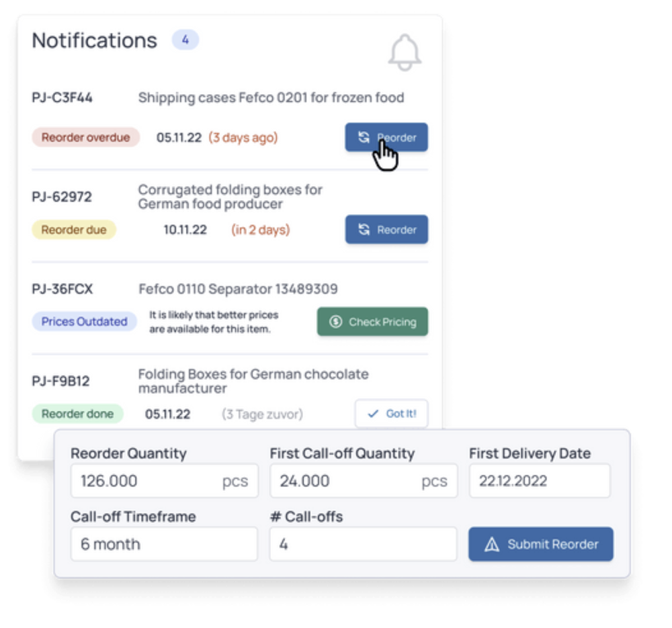
Task: Click the Reorder quantity input field
Action: tap(164, 481)
